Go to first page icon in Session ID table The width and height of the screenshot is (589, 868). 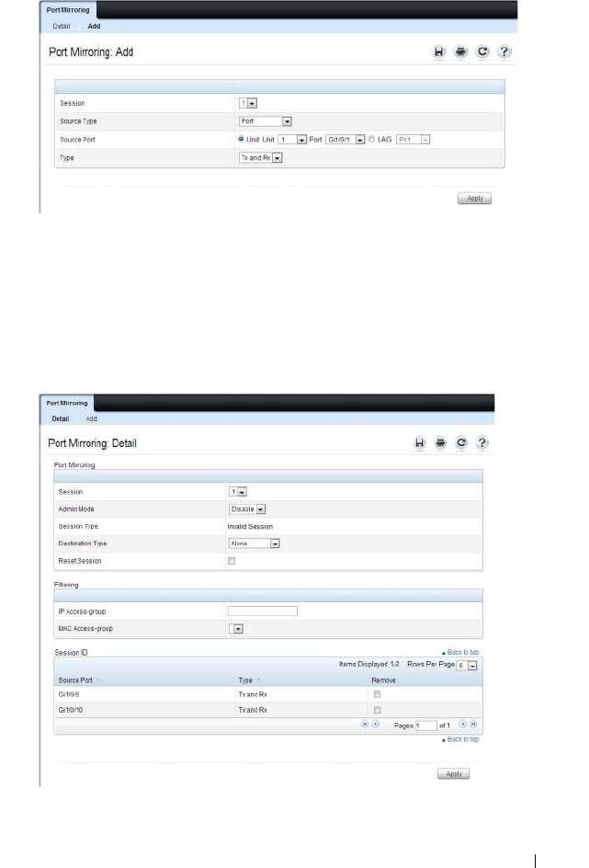365,724
